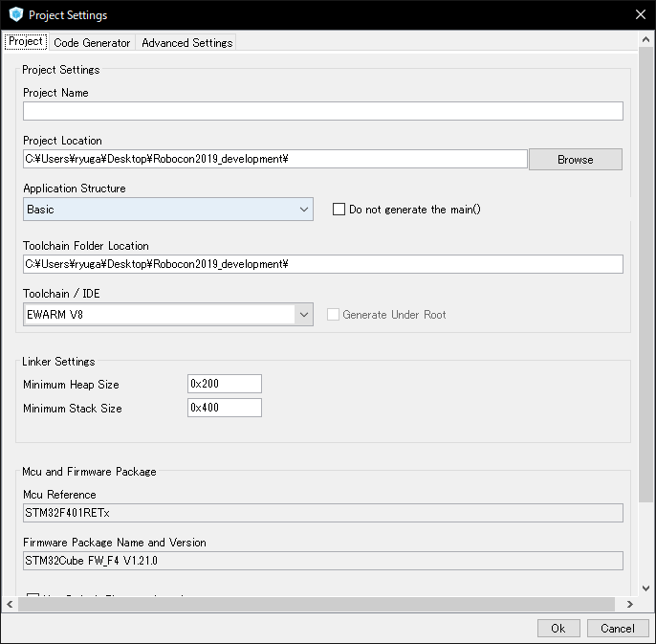656x644 pixels.
Task: Enable Do not generate the main() checkbox
Action: (x=339, y=210)
